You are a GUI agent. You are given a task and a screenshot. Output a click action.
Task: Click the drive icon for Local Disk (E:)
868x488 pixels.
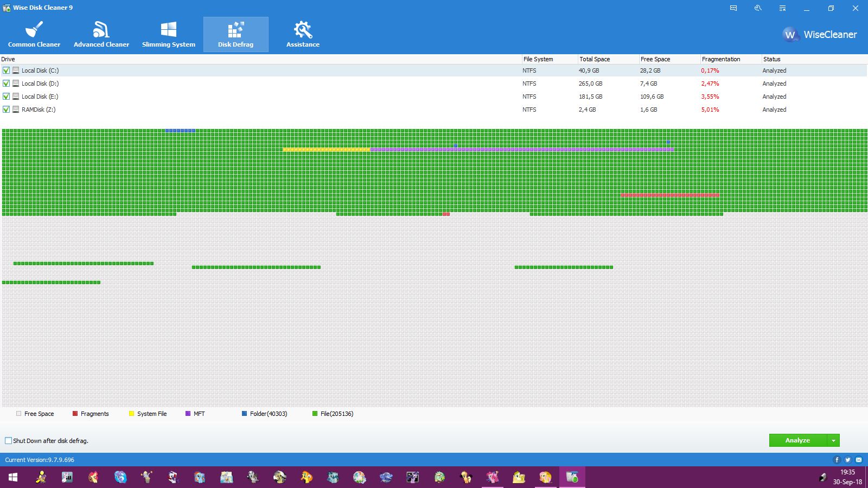[x=16, y=97]
